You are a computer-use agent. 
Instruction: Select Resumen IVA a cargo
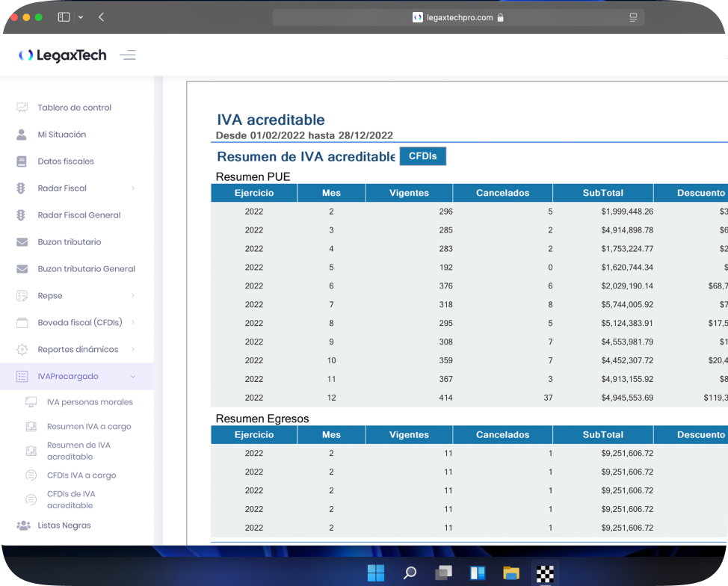click(x=88, y=427)
